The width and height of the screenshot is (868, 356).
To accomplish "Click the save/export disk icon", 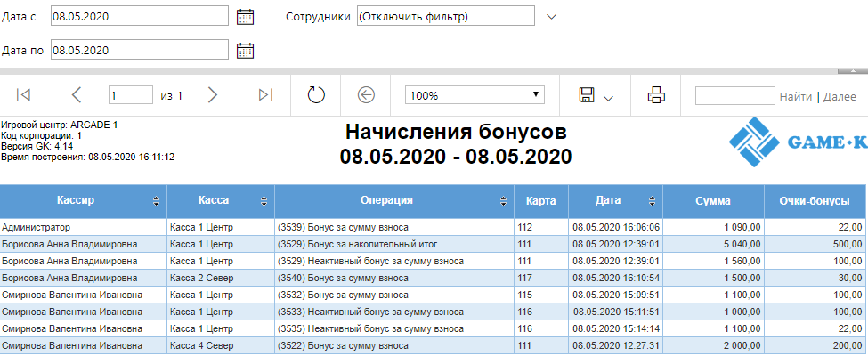I will (x=586, y=95).
